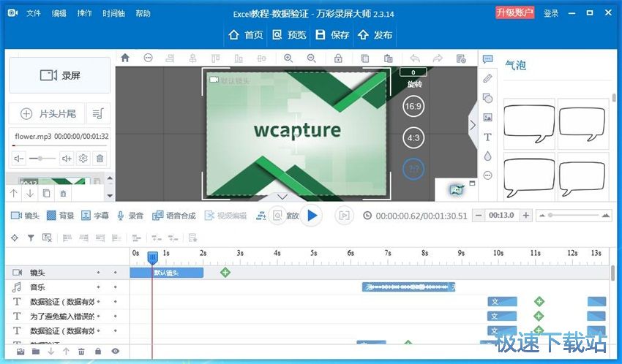The width and height of the screenshot is (622, 364).
Task: Select the speech bubble tool
Action: (487, 59)
